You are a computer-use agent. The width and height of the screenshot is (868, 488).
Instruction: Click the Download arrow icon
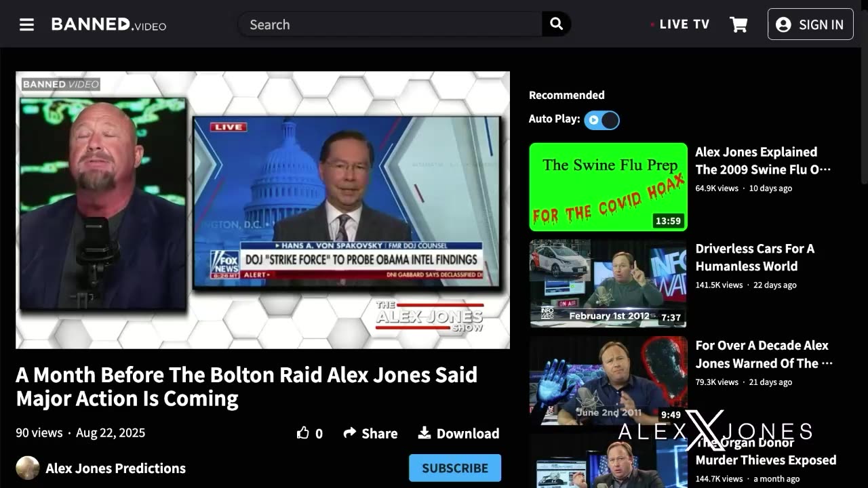pos(425,432)
